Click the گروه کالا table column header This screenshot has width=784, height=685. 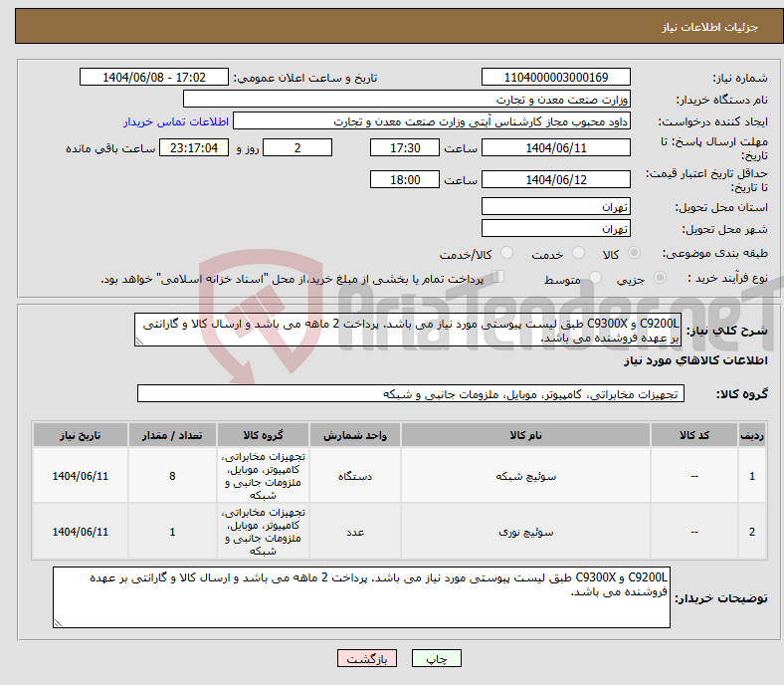click(263, 435)
